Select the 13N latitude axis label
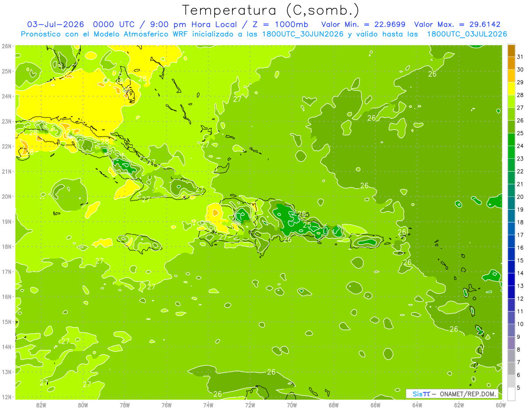 pos(7,372)
